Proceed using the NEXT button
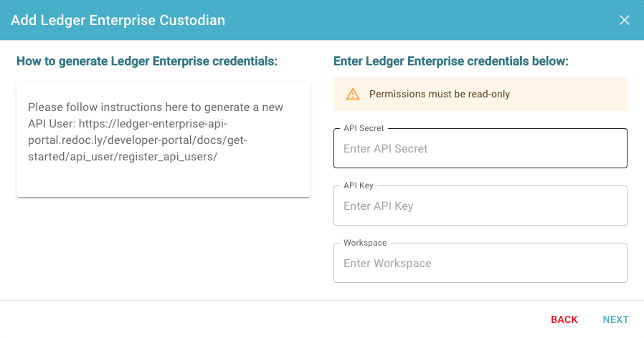The height and width of the screenshot is (338, 644). [x=615, y=319]
